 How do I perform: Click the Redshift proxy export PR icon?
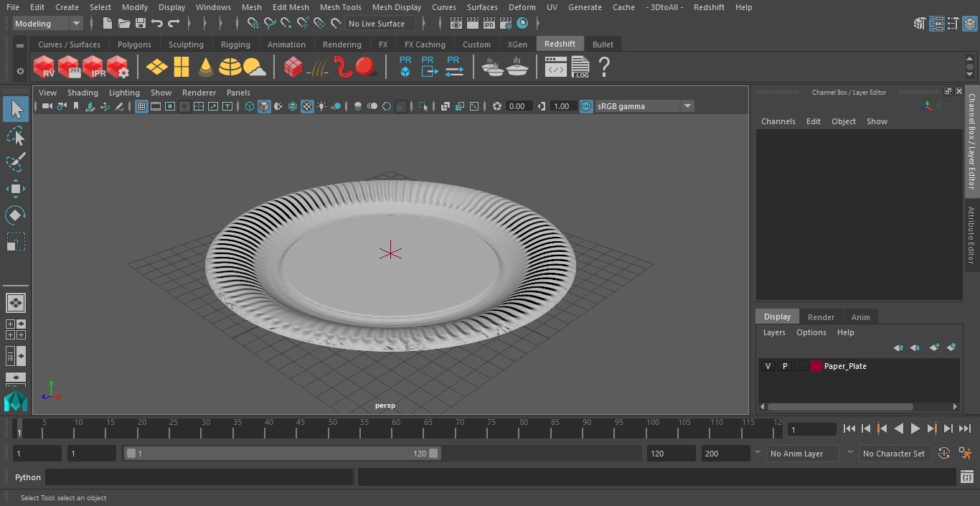(429, 67)
